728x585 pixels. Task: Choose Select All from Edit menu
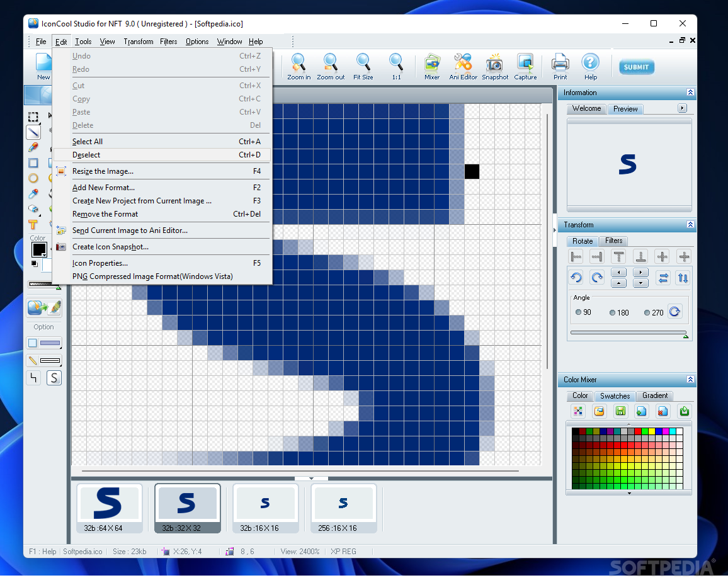click(x=162, y=142)
